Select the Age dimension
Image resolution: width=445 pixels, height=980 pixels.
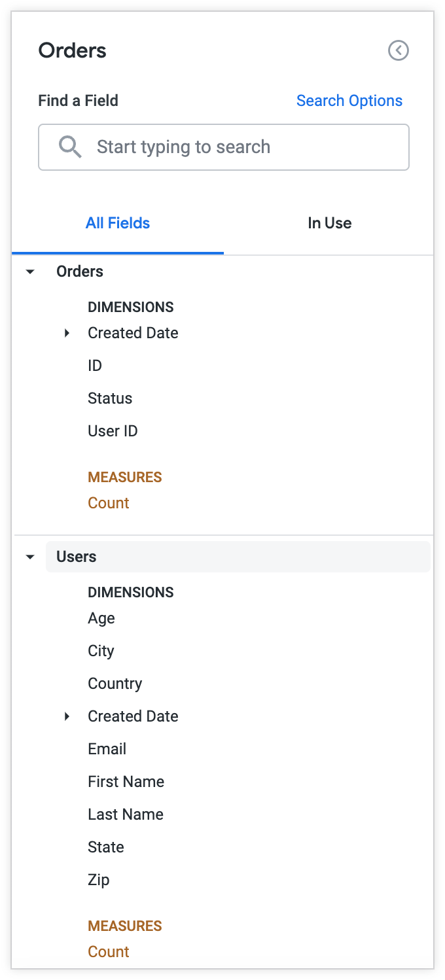click(x=101, y=618)
